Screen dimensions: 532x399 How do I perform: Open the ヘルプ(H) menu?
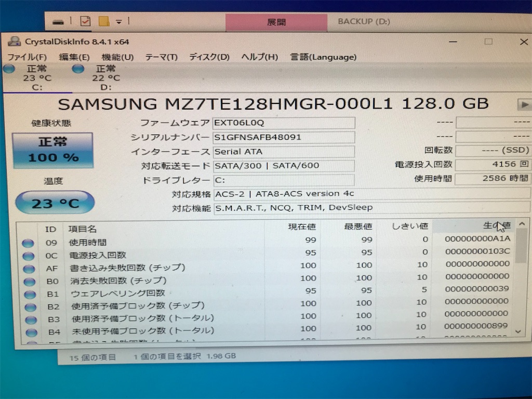tap(260, 57)
